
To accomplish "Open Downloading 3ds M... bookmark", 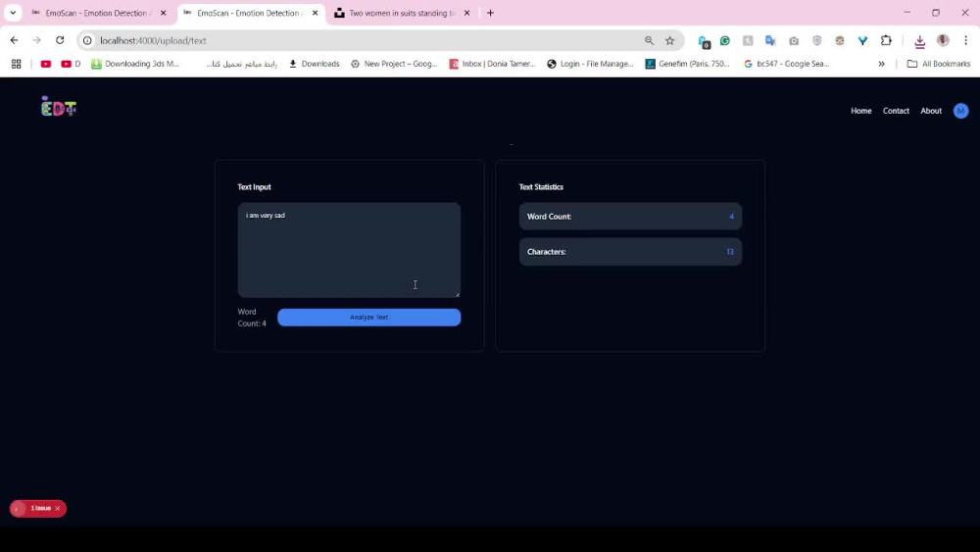I will (x=135, y=64).
